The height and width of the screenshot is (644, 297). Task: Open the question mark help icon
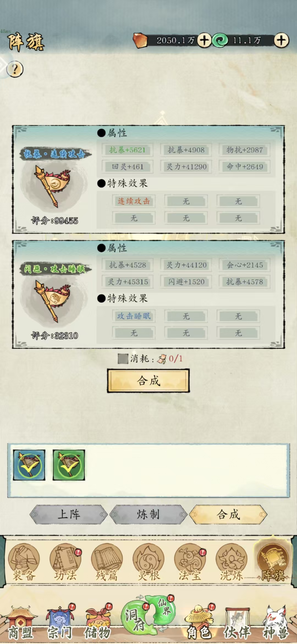[x=15, y=69]
